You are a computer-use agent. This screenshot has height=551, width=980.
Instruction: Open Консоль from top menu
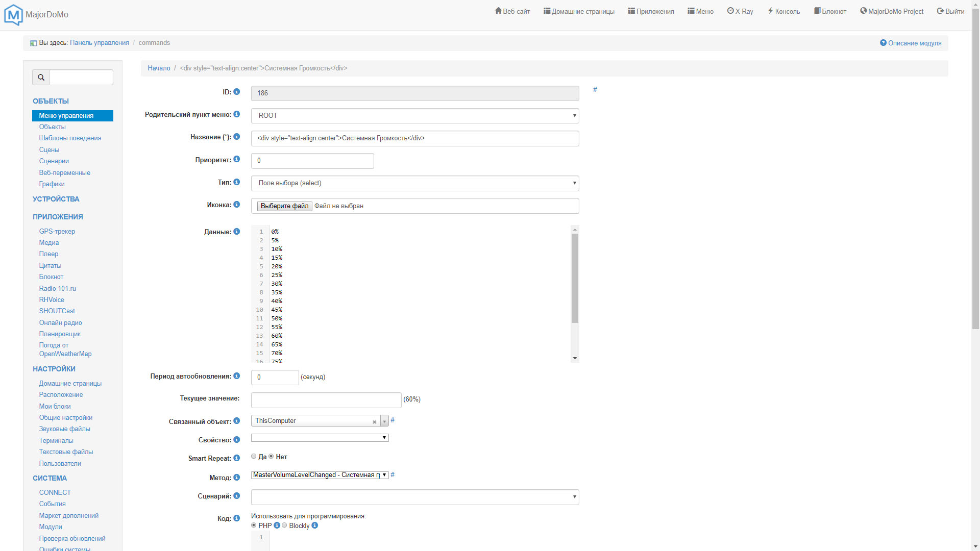pos(783,11)
